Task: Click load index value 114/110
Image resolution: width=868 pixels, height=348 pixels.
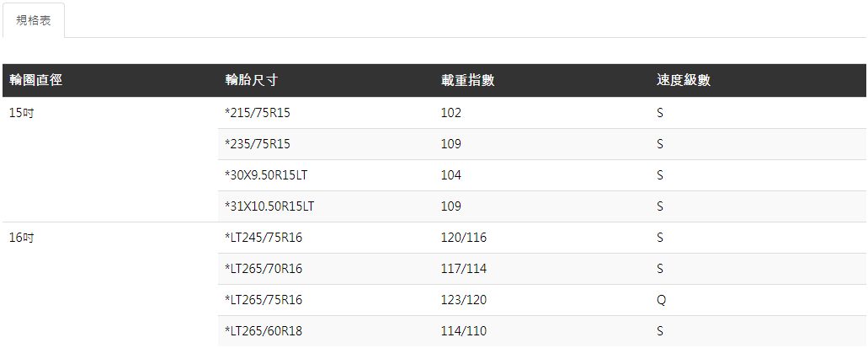Action: 464,331
